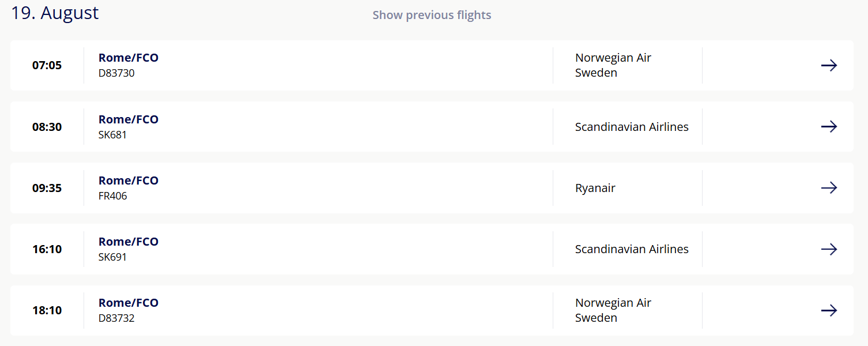868x346 pixels.
Task: Click flight number D83730
Action: click(116, 73)
